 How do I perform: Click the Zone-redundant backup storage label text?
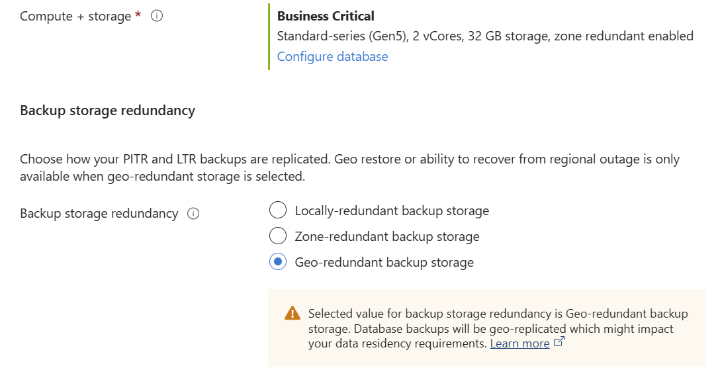click(x=387, y=237)
